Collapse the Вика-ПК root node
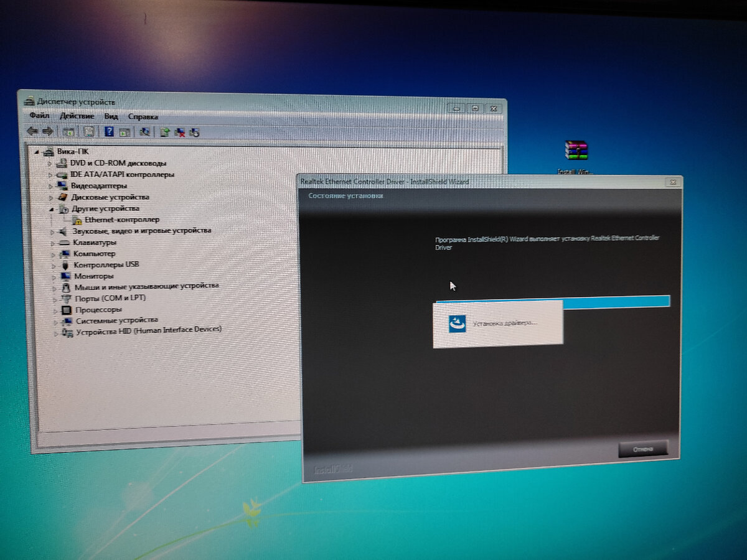 click(37, 152)
